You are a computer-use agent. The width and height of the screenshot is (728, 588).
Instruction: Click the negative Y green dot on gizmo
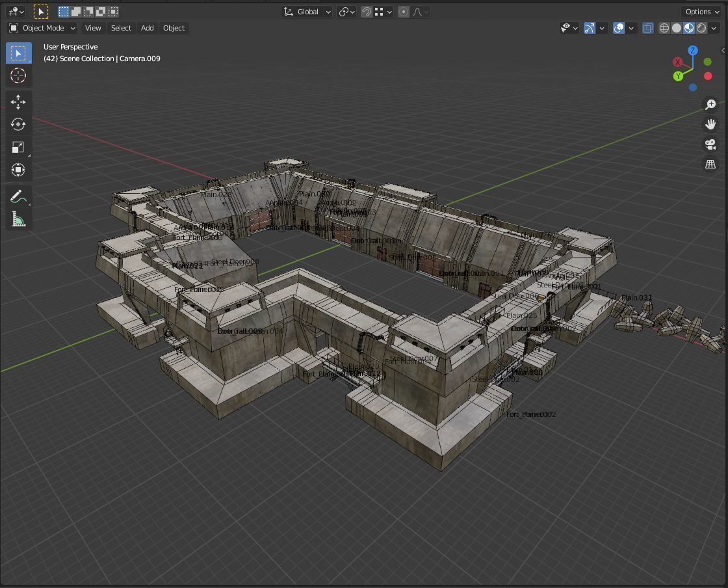click(x=708, y=62)
